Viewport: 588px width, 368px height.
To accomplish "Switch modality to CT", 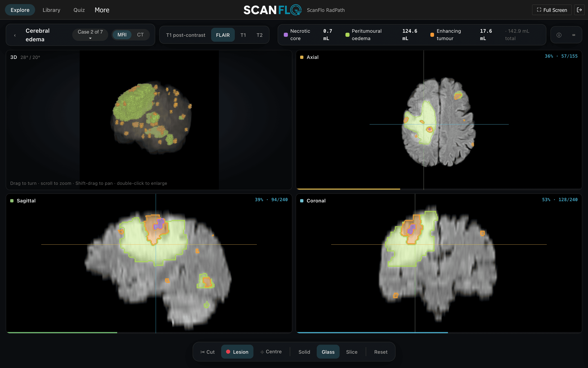I will pyautogui.click(x=140, y=35).
